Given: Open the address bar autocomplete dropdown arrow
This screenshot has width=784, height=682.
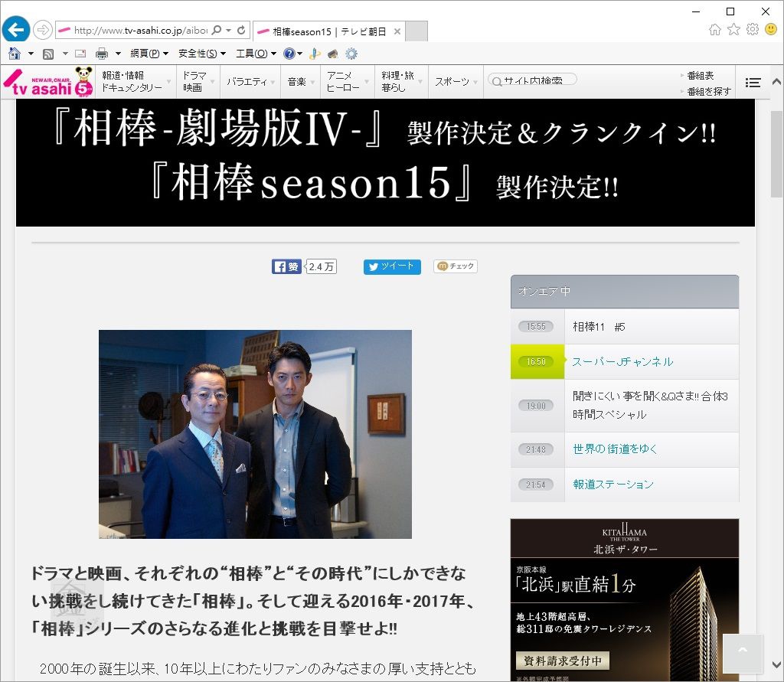Looking at the screenshot, I should (x=228, y=30).
